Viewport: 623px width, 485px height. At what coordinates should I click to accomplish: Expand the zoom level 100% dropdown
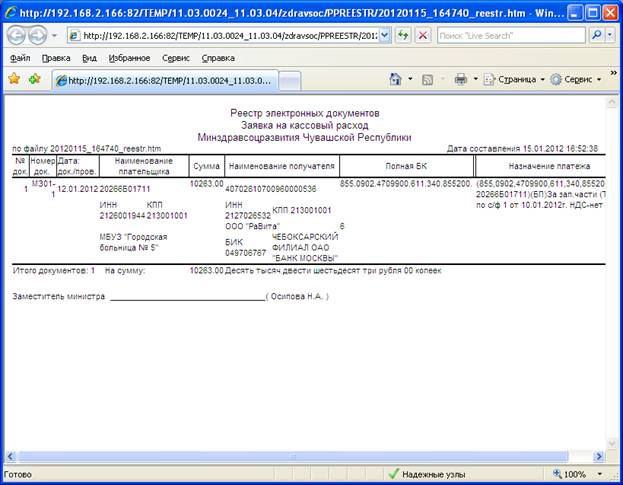(x=599, y=474)
